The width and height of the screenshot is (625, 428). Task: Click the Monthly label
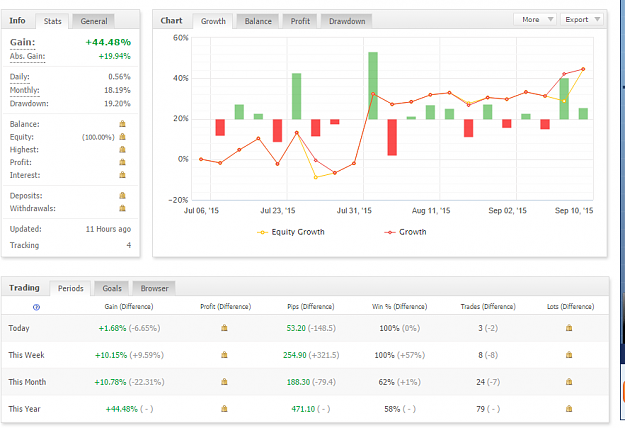point(25,90)
